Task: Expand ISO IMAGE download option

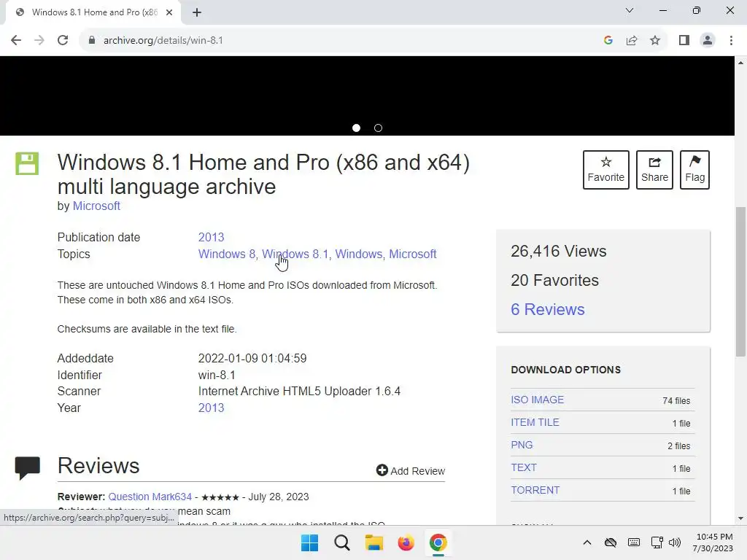Action: pyautogui.click(x=538, y=400)
